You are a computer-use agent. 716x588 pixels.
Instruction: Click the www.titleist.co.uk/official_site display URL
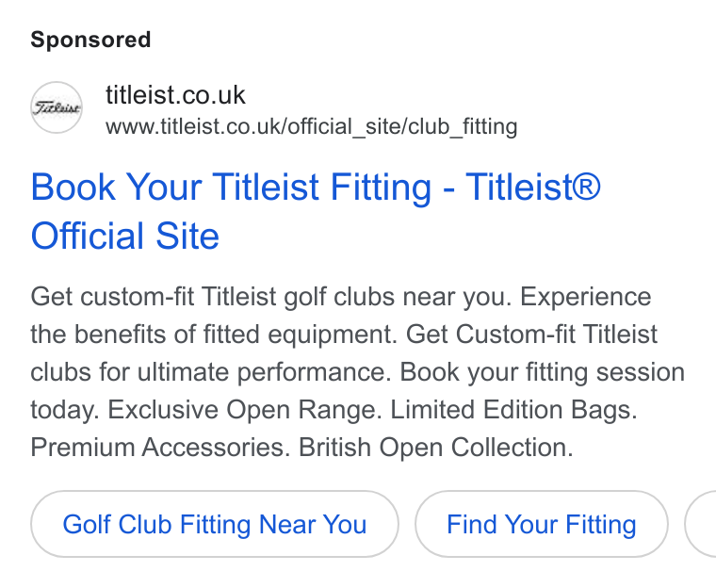tap(312, 126)
